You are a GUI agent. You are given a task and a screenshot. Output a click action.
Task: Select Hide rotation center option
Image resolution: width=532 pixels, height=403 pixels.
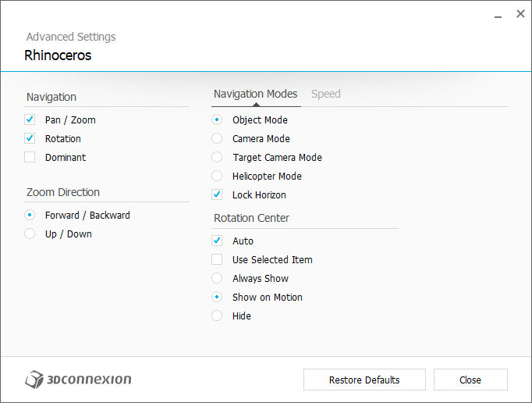click(217, 316)
